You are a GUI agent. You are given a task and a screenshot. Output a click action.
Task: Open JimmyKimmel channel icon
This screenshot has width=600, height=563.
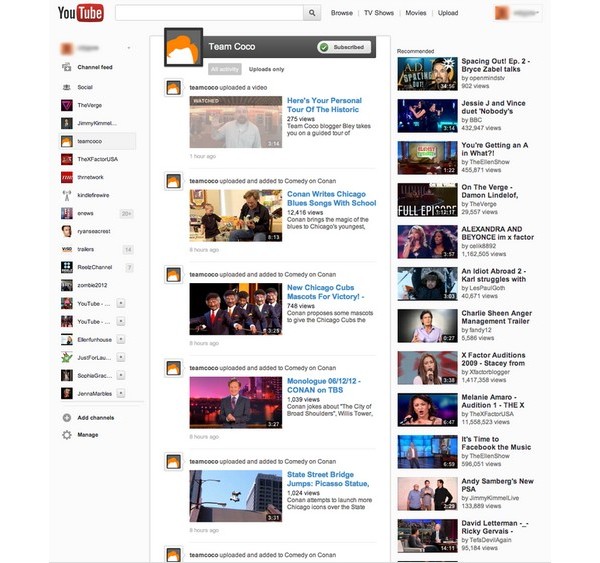(x=67, y=123)
